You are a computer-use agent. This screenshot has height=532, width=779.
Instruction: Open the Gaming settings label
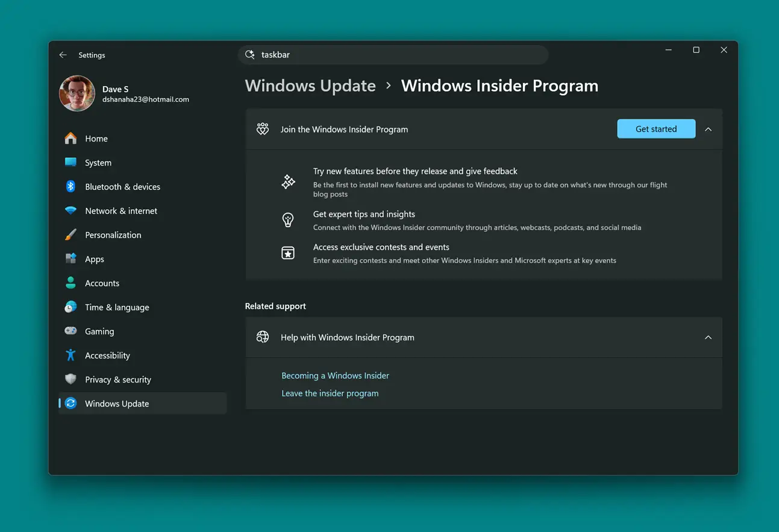pos(99,331)
